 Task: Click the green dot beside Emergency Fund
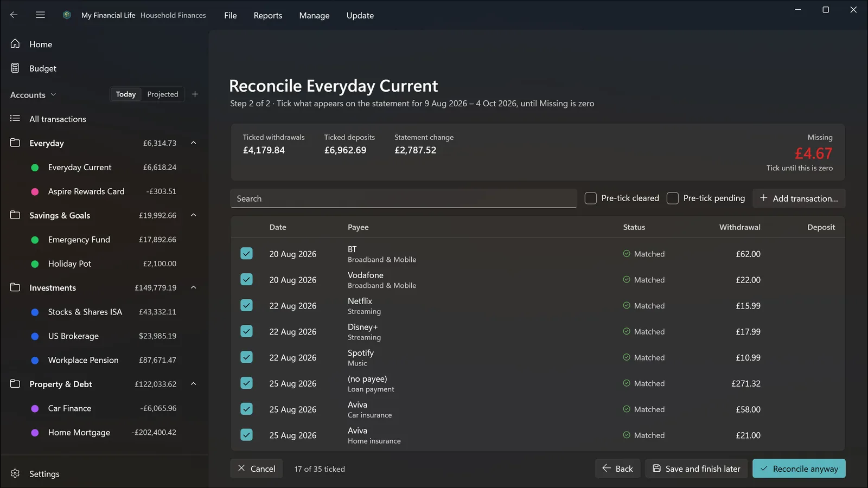pyautogui.click(x=35, y=240)
